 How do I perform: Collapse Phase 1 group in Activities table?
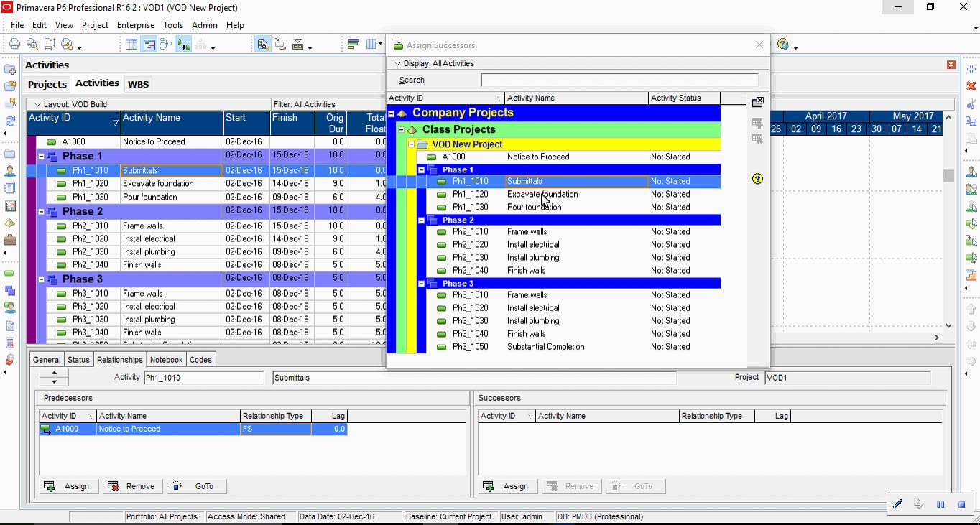[x=42, y=156]
